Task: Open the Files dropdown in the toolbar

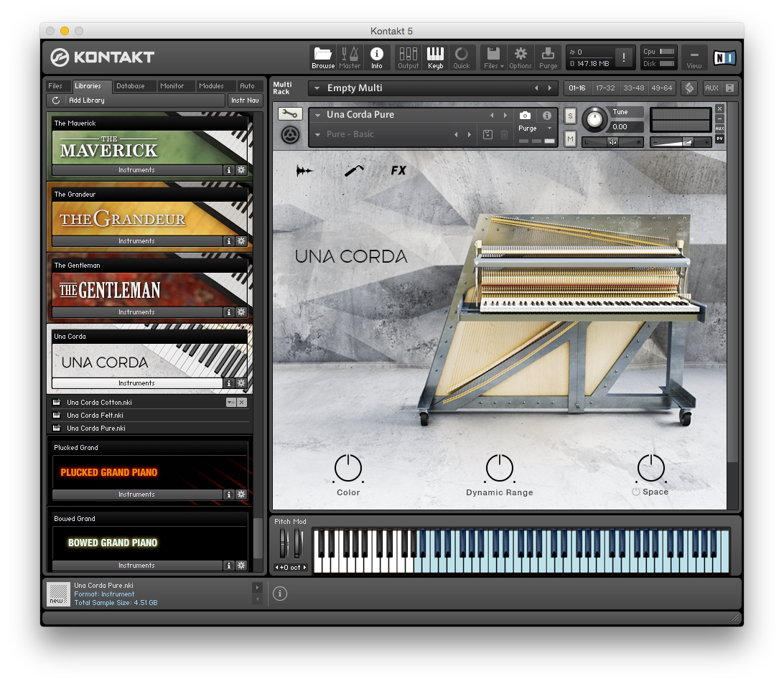Action: tap(493, 57)
